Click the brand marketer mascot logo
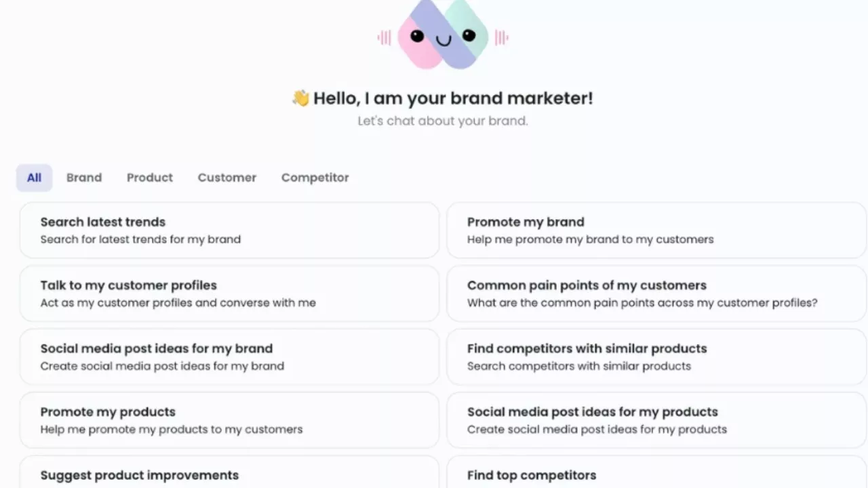 click(443, 34)
